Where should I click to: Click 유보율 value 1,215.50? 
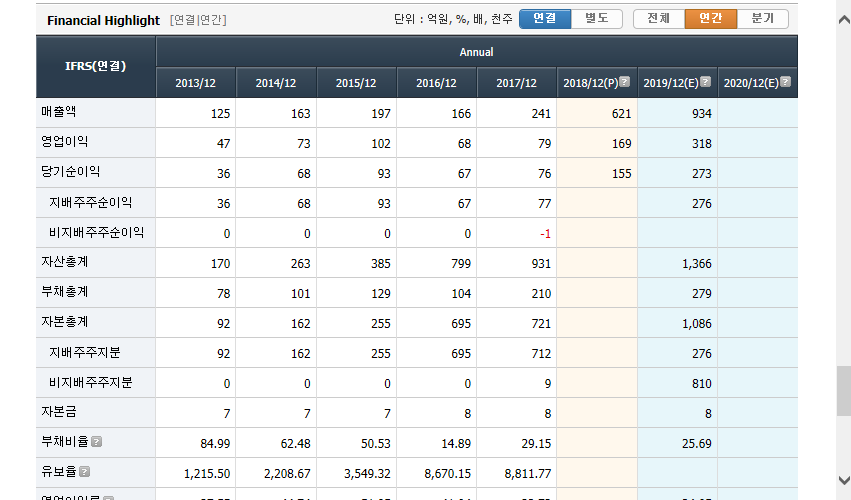[x=207, y=473]
